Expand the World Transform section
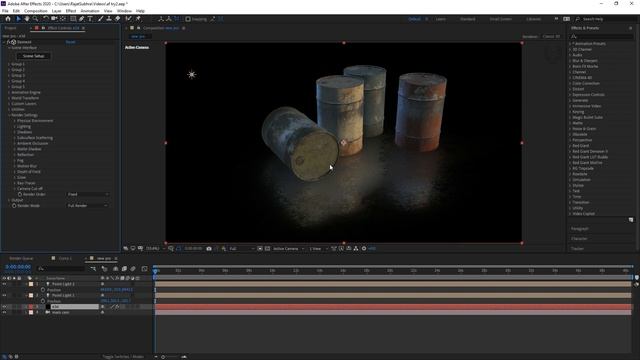This screenshot has width=640, height=360. 9,98
